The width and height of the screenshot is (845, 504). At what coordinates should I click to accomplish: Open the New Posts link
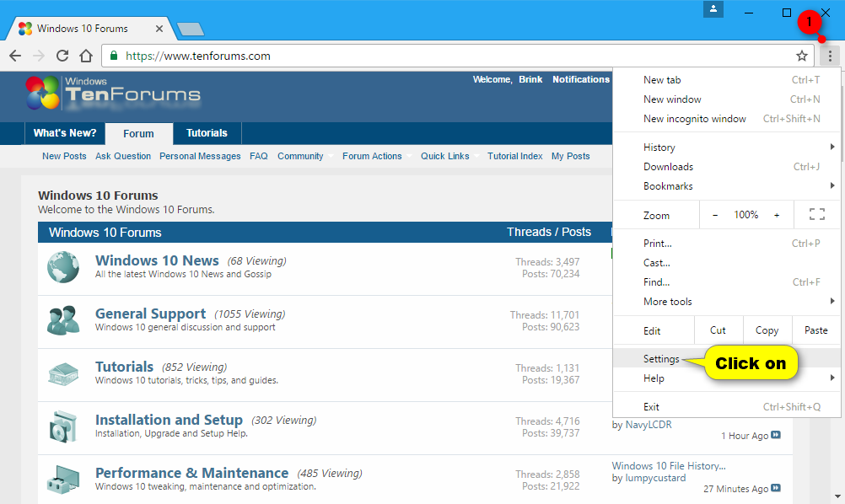tap(64, 156)
